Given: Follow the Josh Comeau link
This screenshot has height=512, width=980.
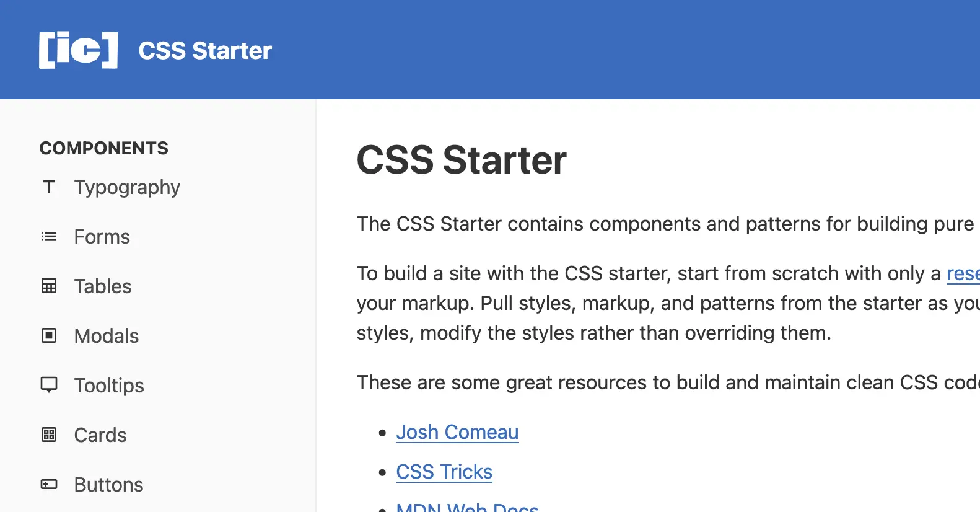Looking at the screenshot, I should [457, 431].
